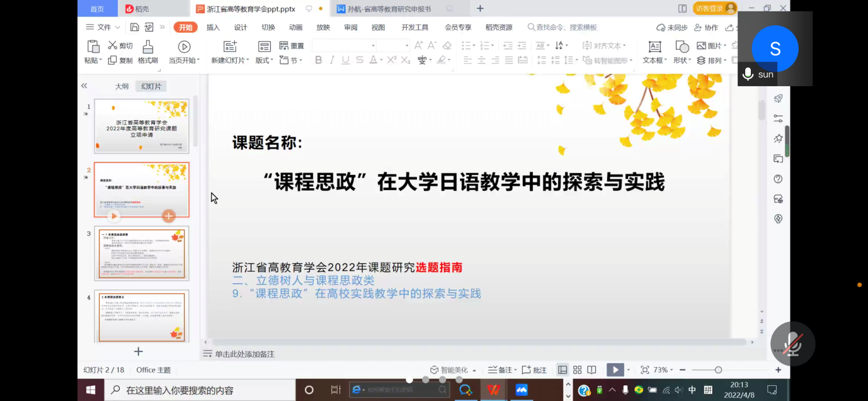Toggle reading view in status bar

point(591,370)
